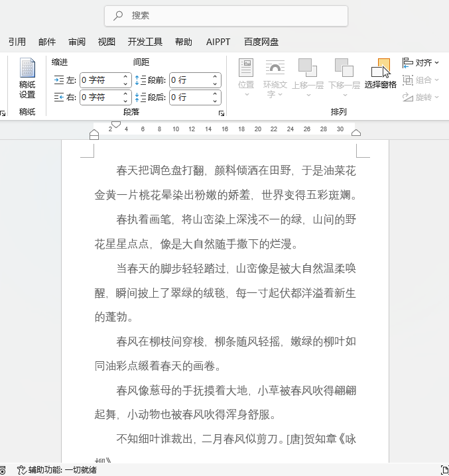
Task: Increase 段后 spacing with up arrow
Action: point(215,93)
